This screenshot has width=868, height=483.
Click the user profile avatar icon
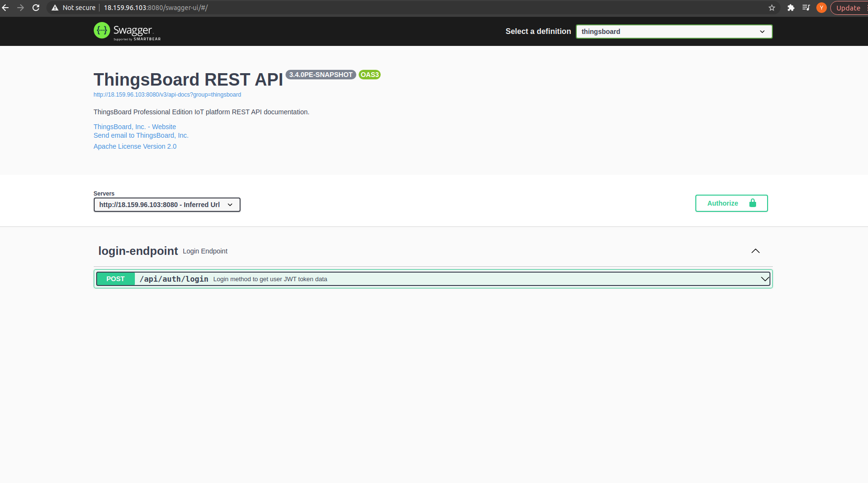822,8
